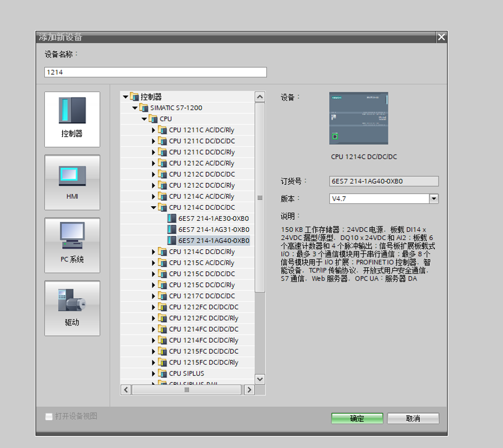
Task: Click the 控制器 root folder icon in tree
Action: click(x=134, y=96)
